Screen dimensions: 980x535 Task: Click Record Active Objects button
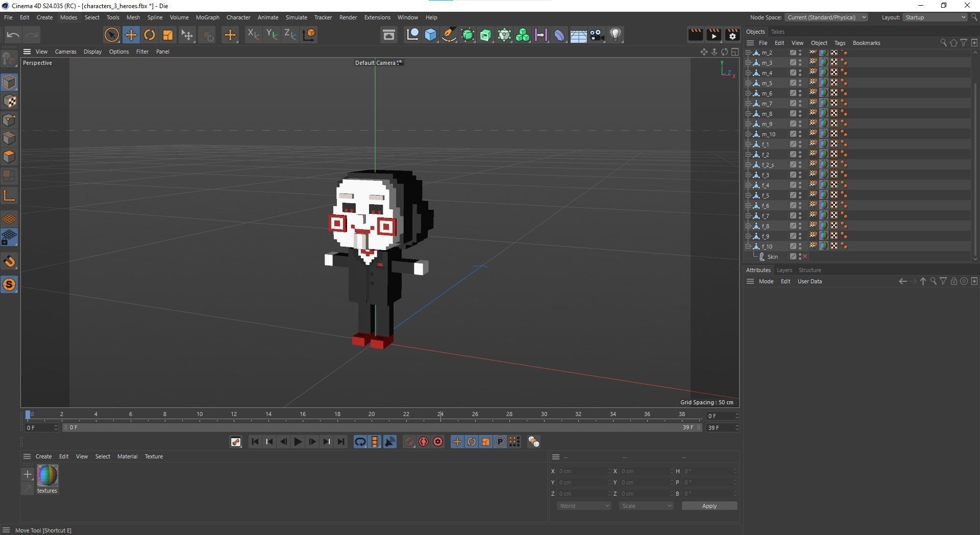coord(409,442)
